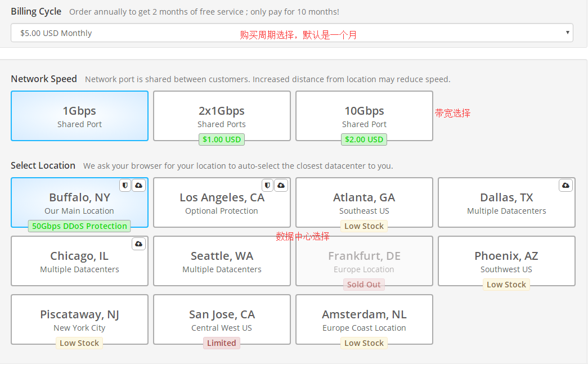This screenshot has height=365, width=588.
Task: Click the Billing Cycle dropdown arrow
Action: coord(567,33)
